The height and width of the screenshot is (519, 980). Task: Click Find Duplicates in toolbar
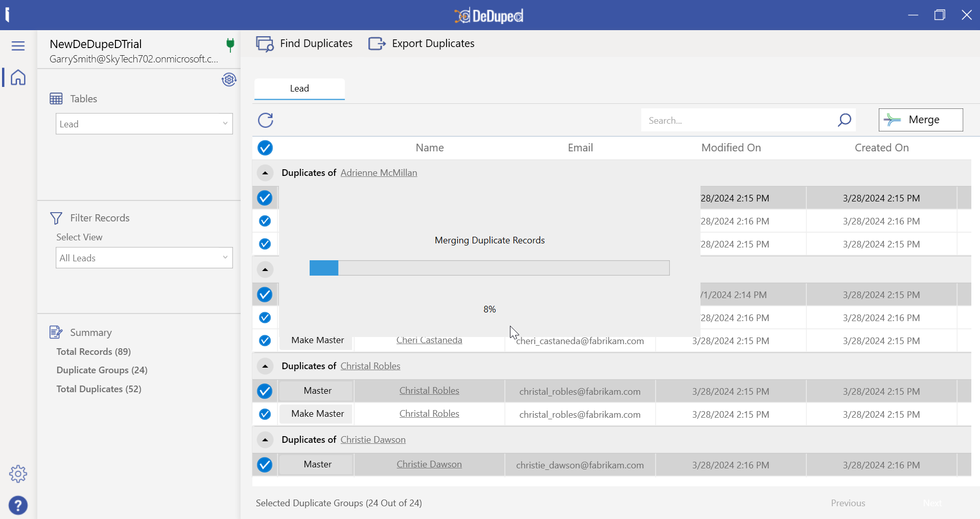click(305, 44)
